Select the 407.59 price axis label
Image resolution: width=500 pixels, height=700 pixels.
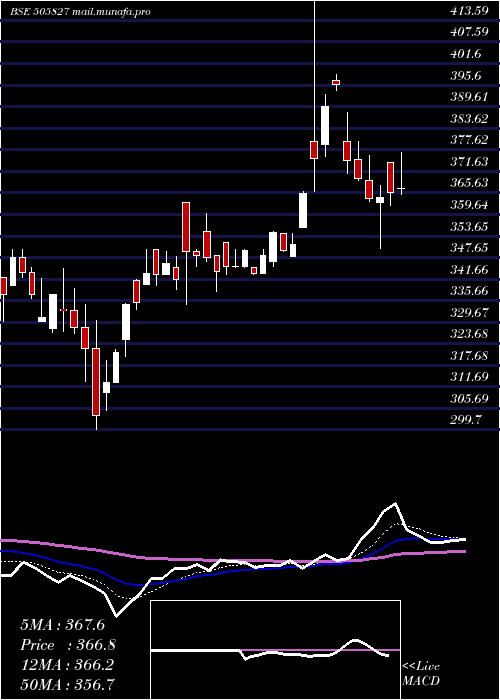469,33
